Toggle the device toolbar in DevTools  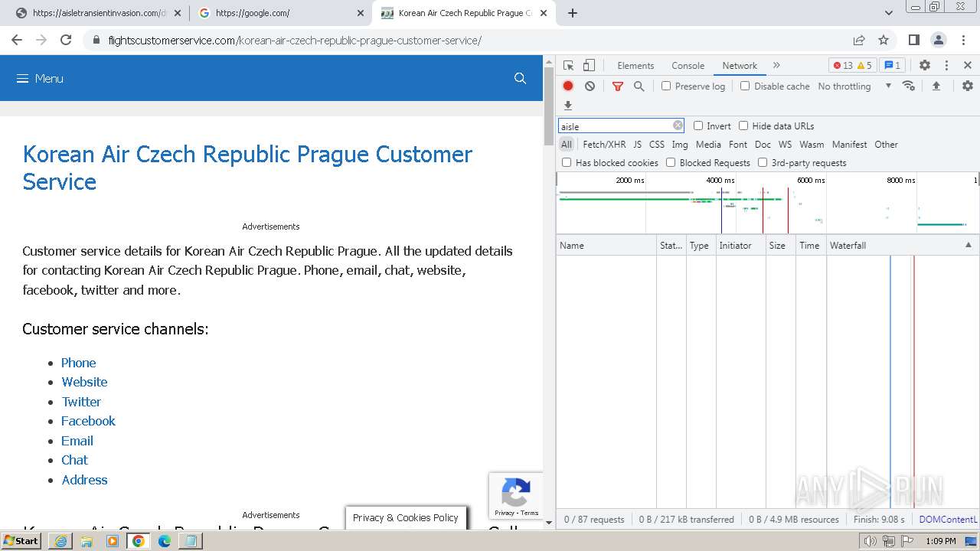[x=589, y=66]
